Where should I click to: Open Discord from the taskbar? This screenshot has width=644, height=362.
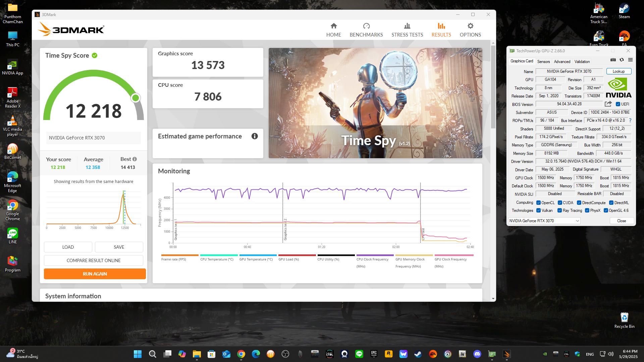pyautogui.click(x=477, y=354)
